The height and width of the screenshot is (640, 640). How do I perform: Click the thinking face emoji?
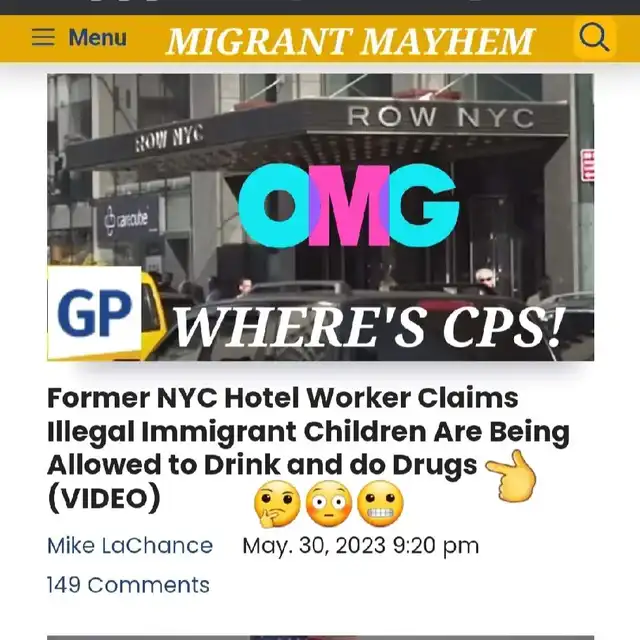[x=277, y=504]
